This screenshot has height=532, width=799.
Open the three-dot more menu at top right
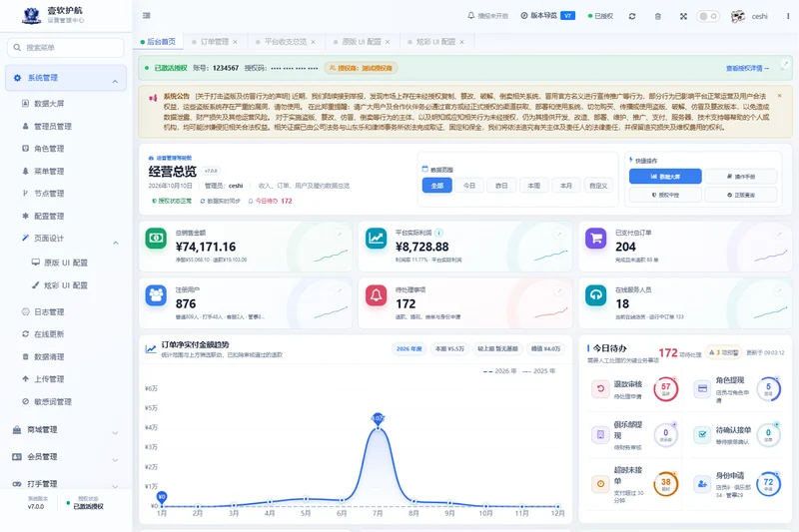coord(788,16)
